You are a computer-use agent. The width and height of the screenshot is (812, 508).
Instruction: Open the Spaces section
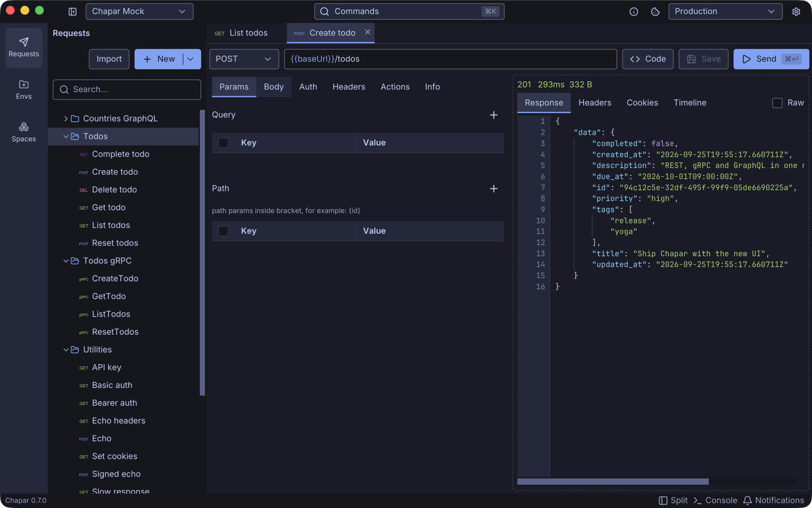[x=24, y=132]
